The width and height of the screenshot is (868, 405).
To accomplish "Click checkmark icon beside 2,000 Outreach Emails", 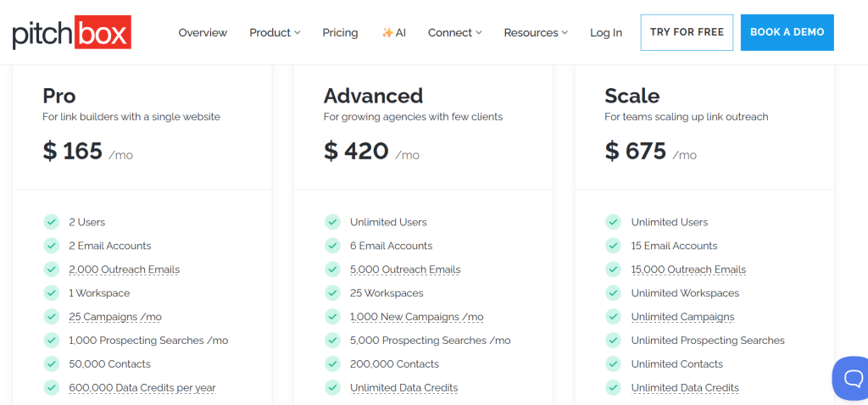I will (x=52, y=269).
